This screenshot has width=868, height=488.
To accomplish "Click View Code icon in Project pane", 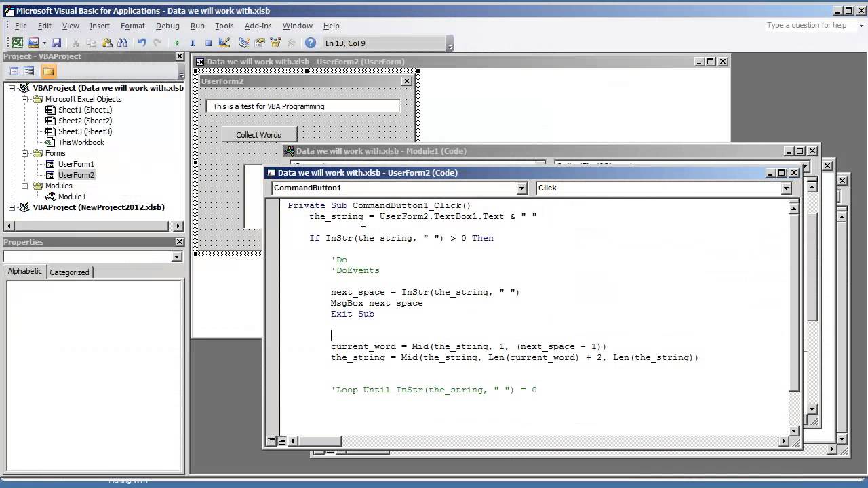I will coord(14,71).
